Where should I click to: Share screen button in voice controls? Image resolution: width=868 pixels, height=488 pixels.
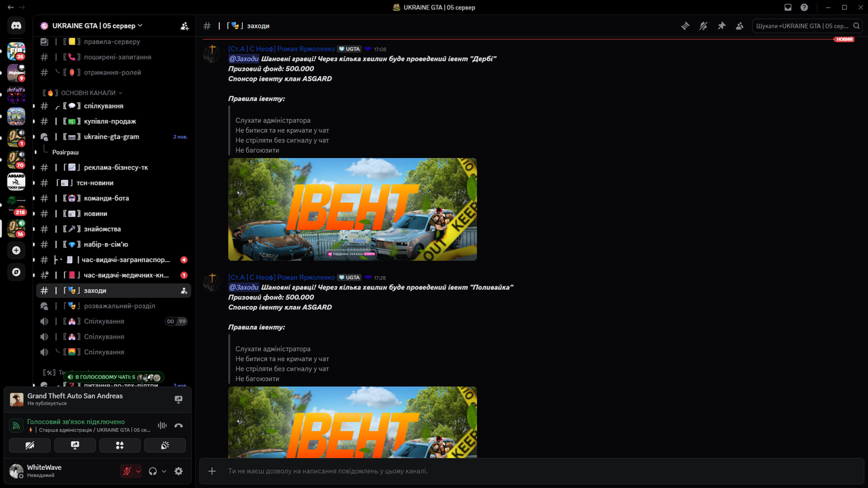75,445
